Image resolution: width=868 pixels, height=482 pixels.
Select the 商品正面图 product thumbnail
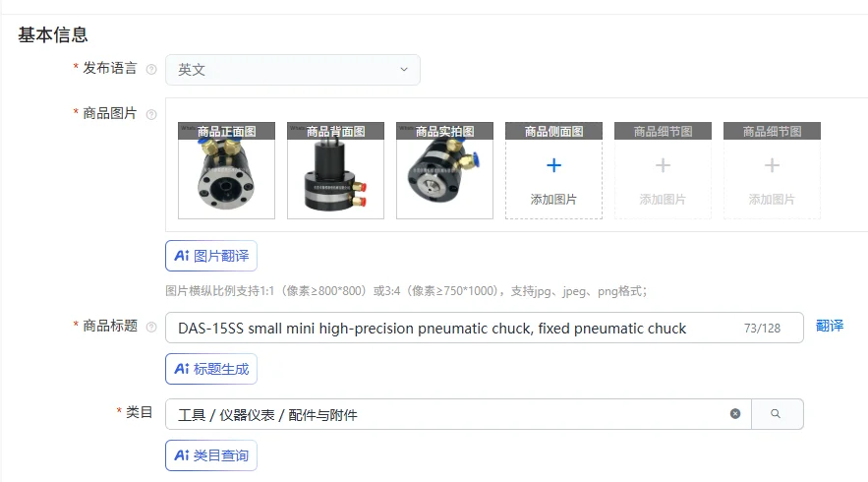coord(226,170)
